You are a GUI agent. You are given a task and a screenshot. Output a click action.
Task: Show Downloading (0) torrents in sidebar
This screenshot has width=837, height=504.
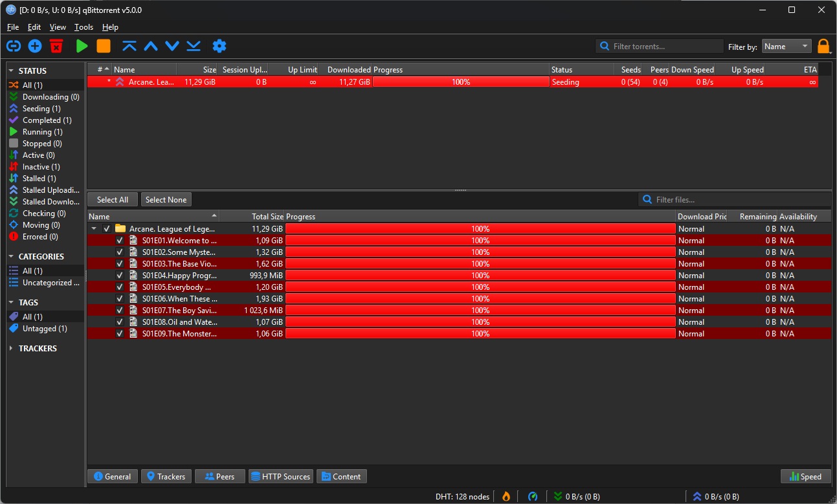pos(45,97)
